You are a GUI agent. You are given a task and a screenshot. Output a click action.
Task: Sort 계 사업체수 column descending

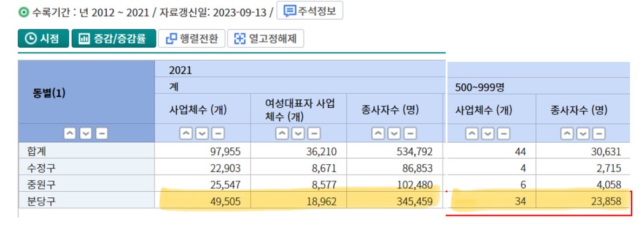(x=201, y=134)
